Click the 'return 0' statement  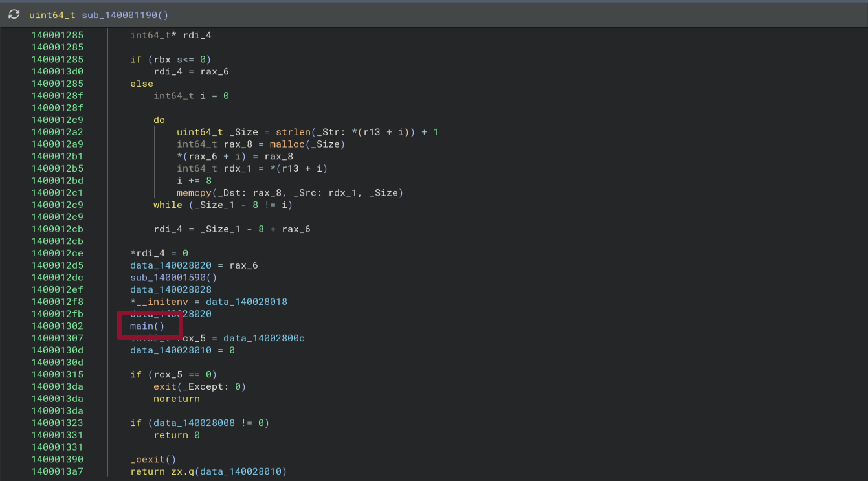coord(177,436)
